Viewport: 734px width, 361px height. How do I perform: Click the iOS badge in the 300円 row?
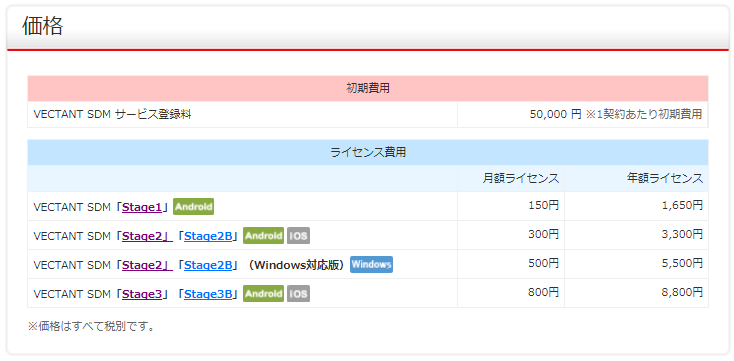[x=298, y=236]
